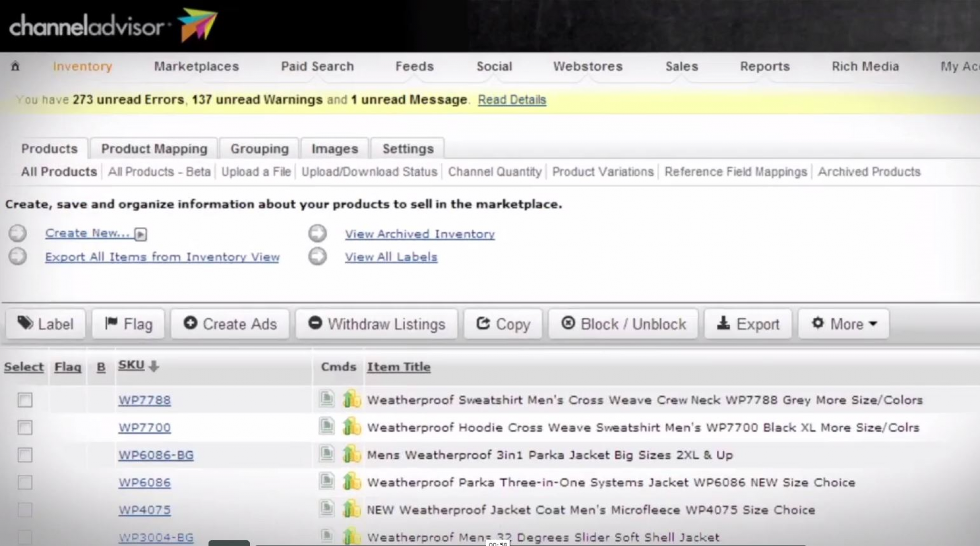Export products using the Export toolbar icon

click(748, 324)
